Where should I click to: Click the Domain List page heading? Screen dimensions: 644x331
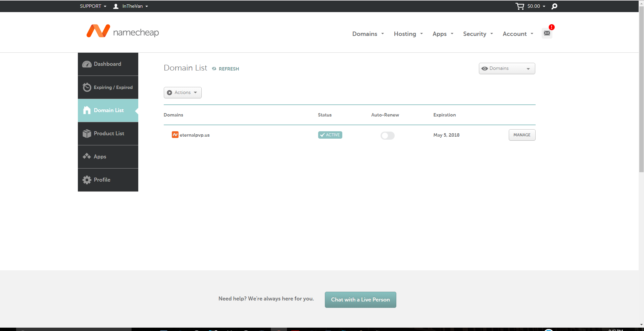click(186, 68)
